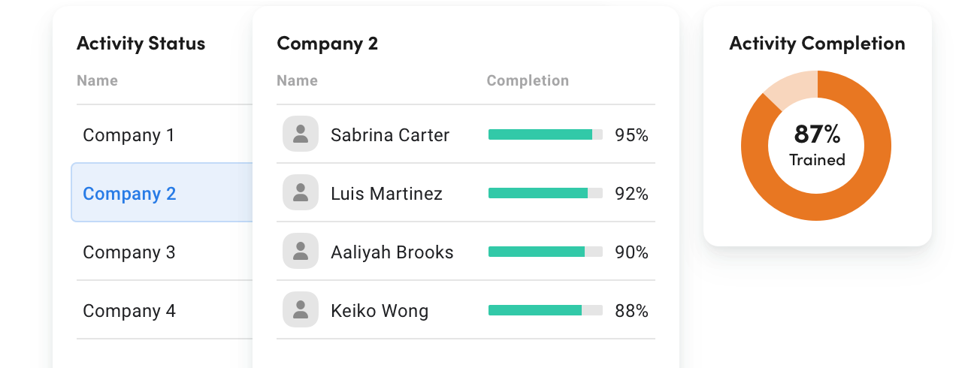Image resolution: width=980 pixels, height=368 pixels.
Task: Choose Company 4 from the list
Action: 129,311
